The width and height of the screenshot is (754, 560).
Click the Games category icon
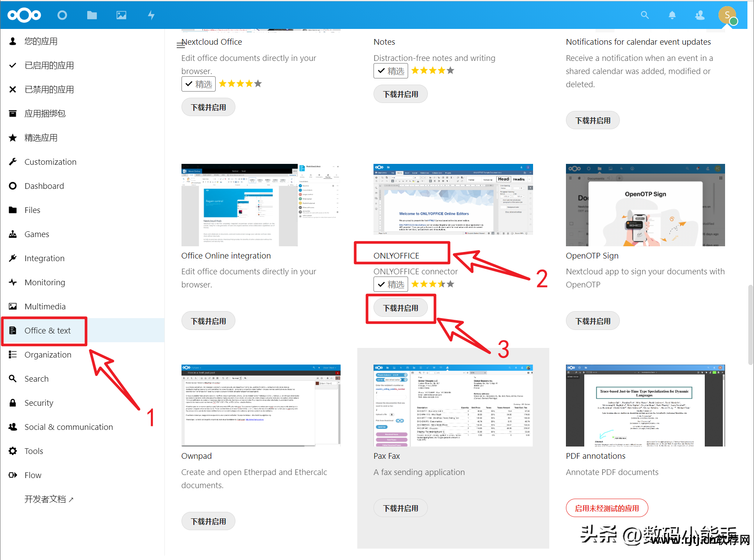(13, 234)
